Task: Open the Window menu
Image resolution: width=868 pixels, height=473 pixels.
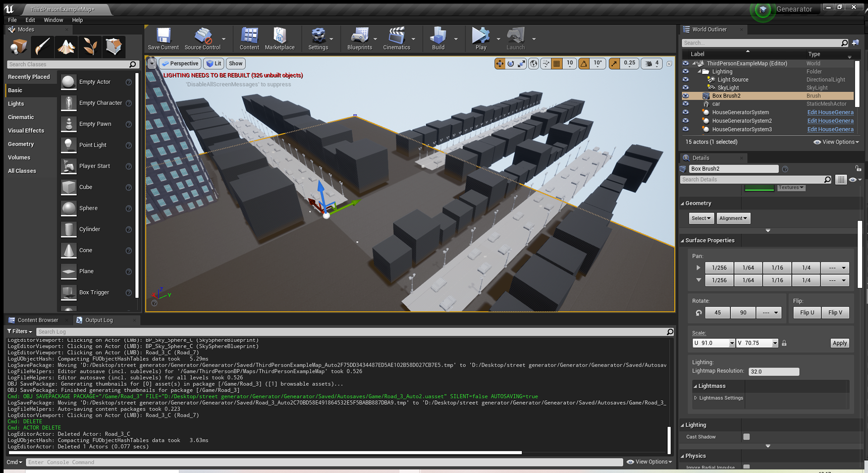Action: (53, 20)
